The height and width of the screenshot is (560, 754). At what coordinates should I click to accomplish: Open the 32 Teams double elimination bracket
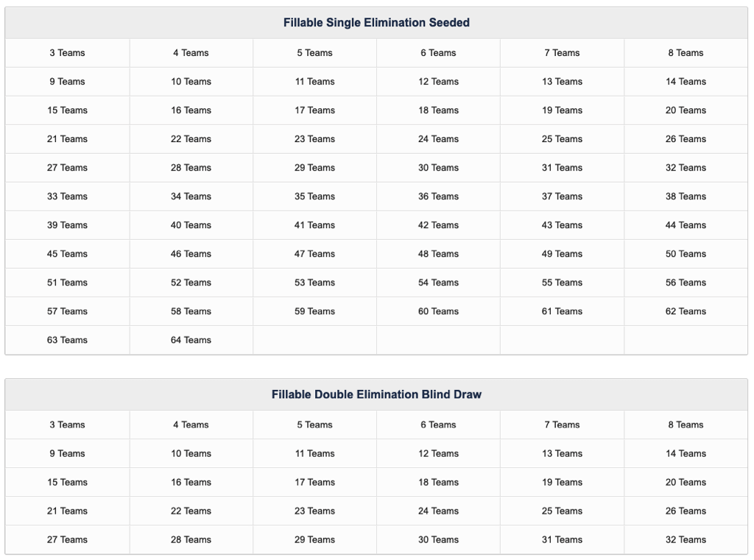(x=686, y=539)
